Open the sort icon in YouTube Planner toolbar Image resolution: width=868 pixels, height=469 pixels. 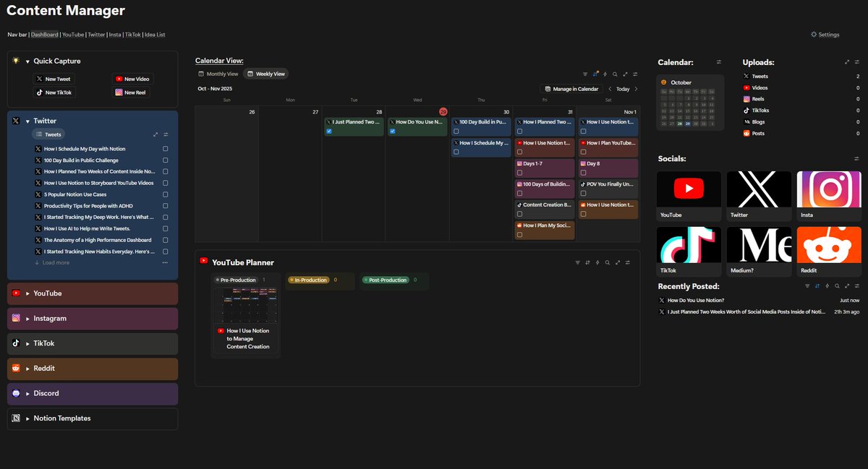pyautogui.click(x=587, y=262)
